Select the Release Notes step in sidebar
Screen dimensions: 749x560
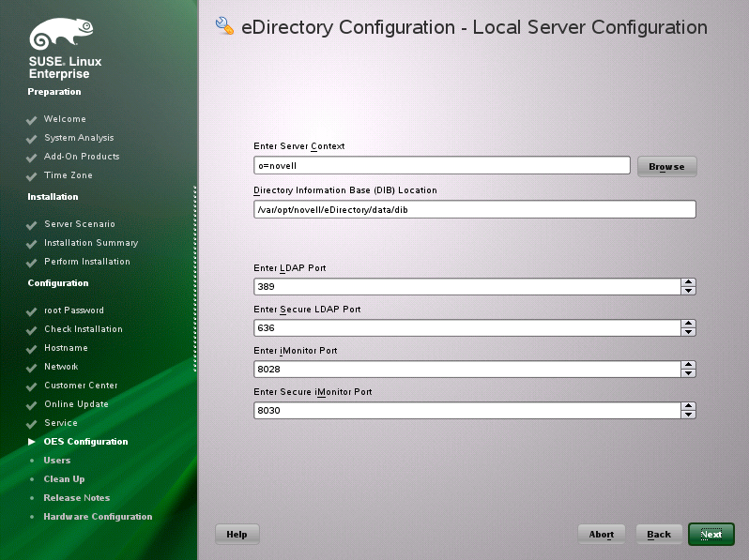click(x=76, y=498)
